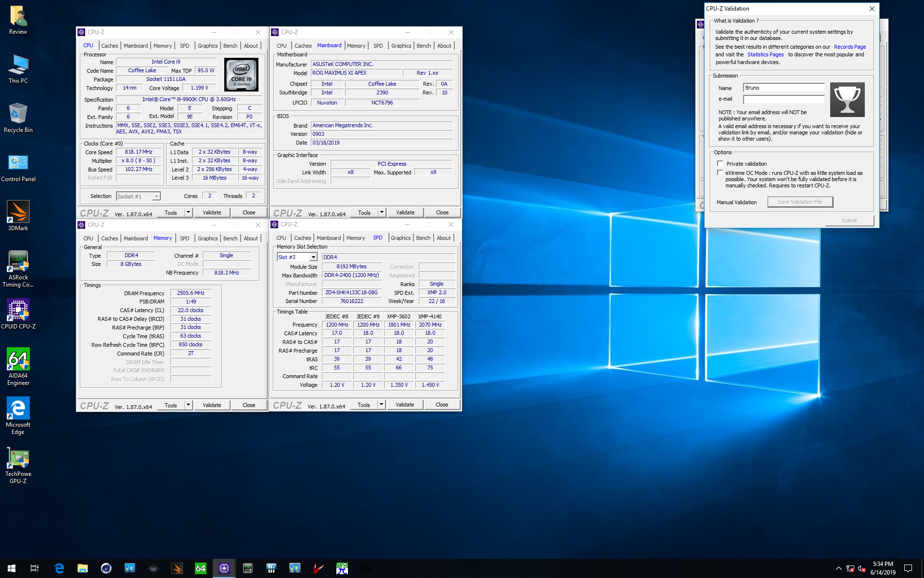Open the Statistics Pages link
Viewport: 924px width, 578px height.
pos(765,54)
